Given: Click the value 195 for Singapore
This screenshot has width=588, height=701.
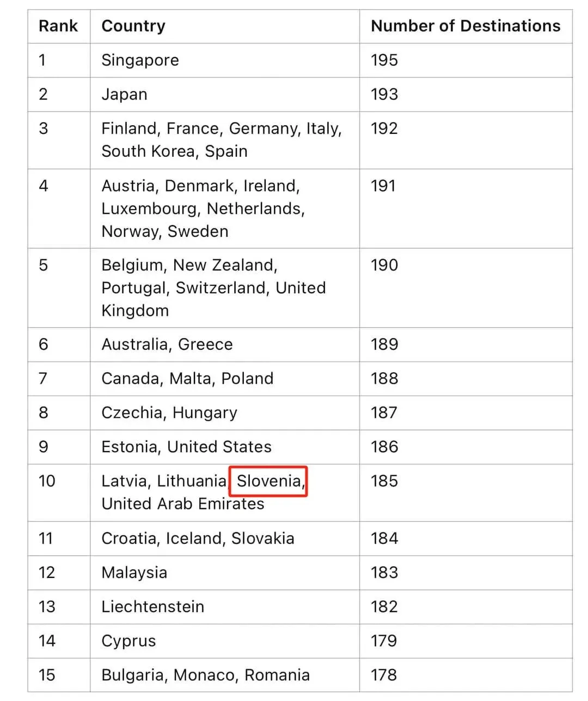Looking at the screenshot, I should point(384,60).
